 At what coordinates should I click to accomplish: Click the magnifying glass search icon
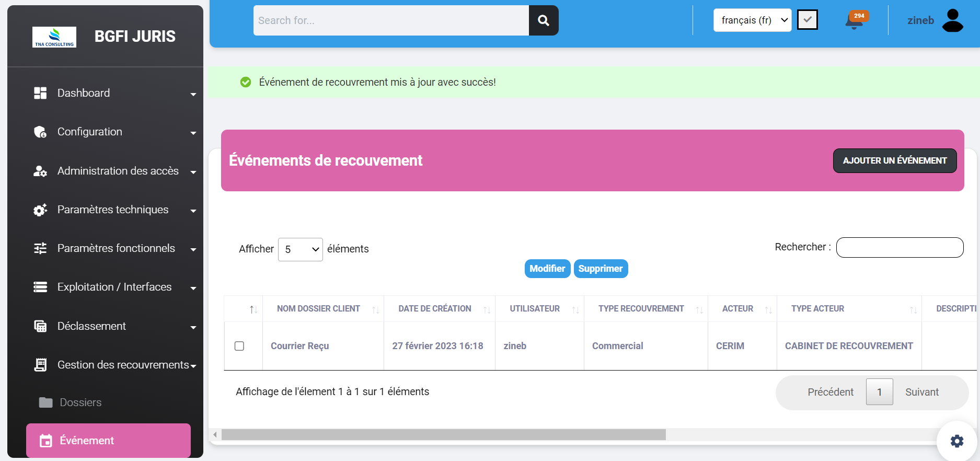(544, 20)
